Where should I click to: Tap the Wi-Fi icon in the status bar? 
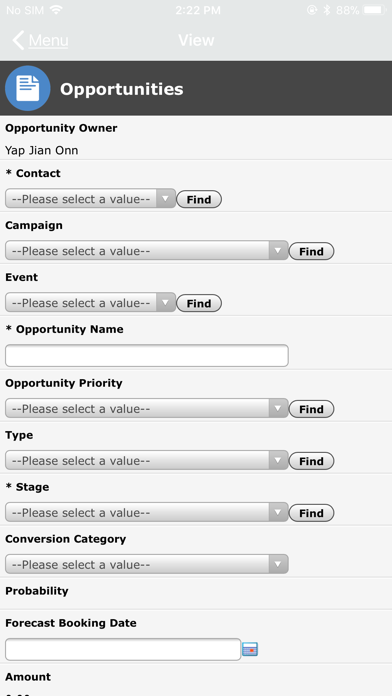(56, 10)
